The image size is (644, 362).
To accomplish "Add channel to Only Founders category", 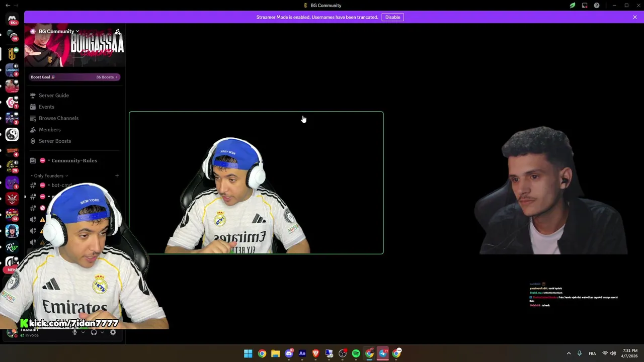I will [x=117, y=175].
